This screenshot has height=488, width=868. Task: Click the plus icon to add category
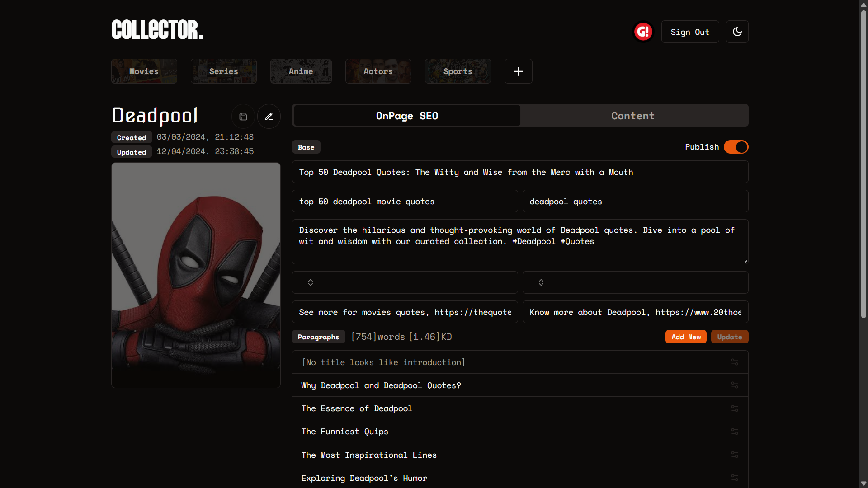(x=518, y=71)
